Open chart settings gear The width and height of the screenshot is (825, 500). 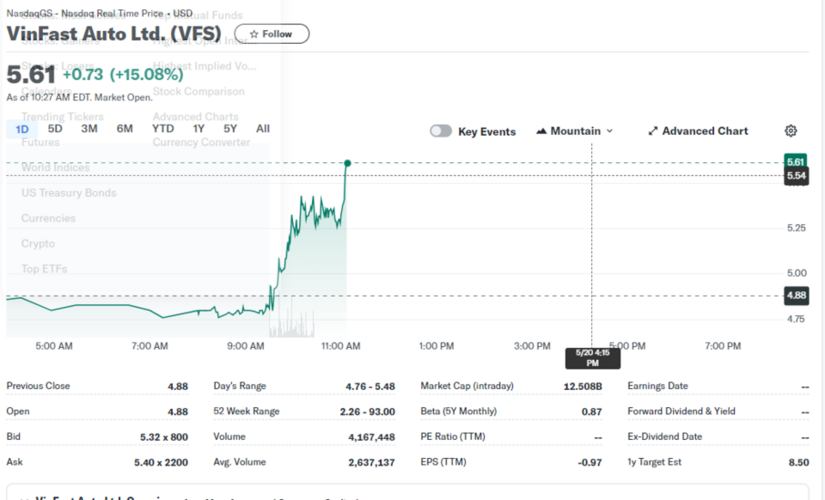791,131
